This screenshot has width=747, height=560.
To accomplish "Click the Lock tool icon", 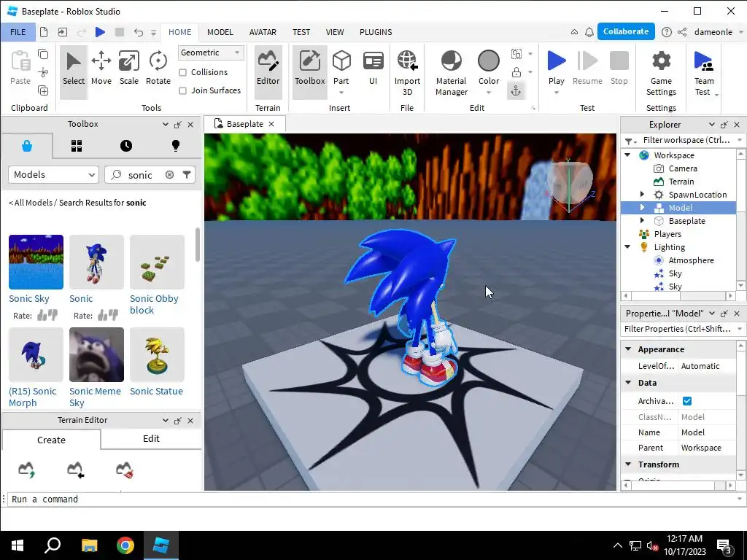I will [516, 72].
